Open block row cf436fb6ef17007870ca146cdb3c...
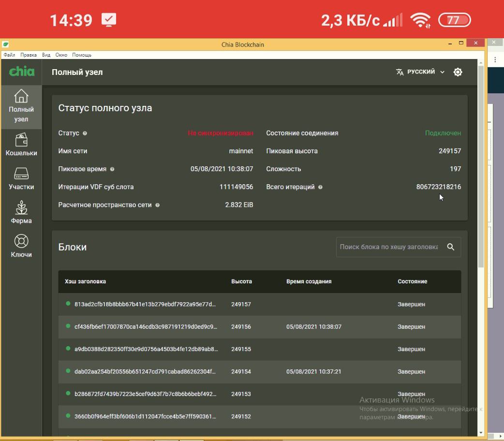Image resolution: width=504 pixels, height=441 pixels. pyautogui.click(x=259, y=326)
